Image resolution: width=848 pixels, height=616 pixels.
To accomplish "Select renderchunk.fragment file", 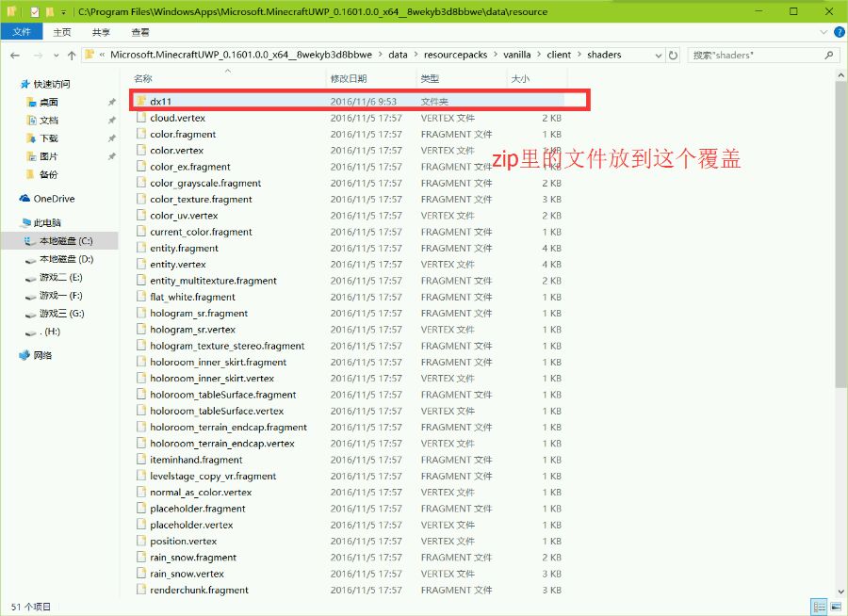I will point(199,590).
